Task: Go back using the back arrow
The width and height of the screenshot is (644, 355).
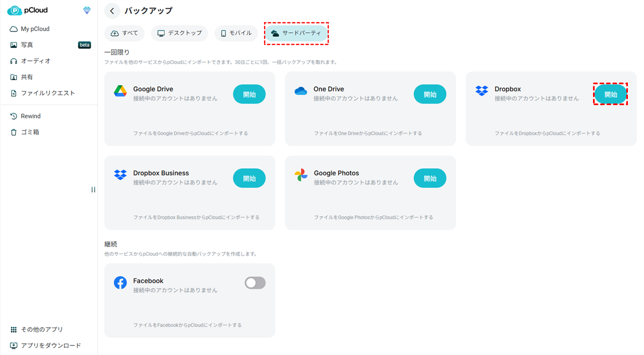Action: click(112, 11)
